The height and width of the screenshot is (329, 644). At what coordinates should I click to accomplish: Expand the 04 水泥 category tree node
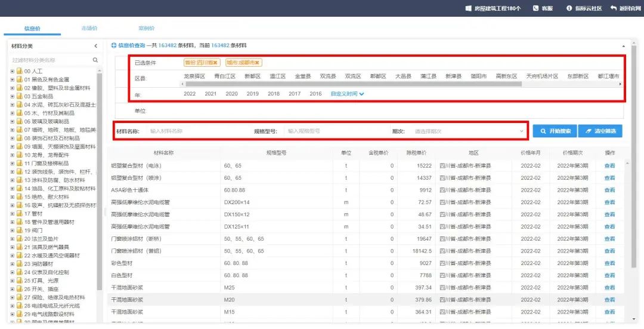click(12, 104)
